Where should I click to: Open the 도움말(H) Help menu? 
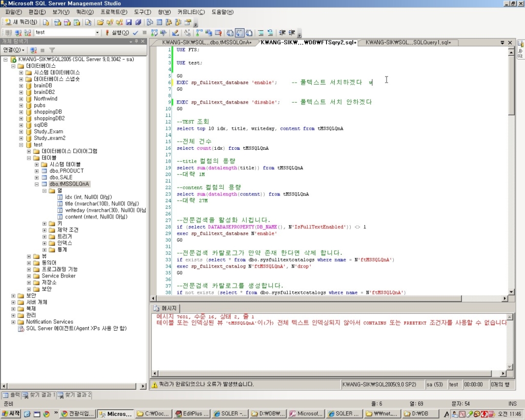(x=223, y=12)
